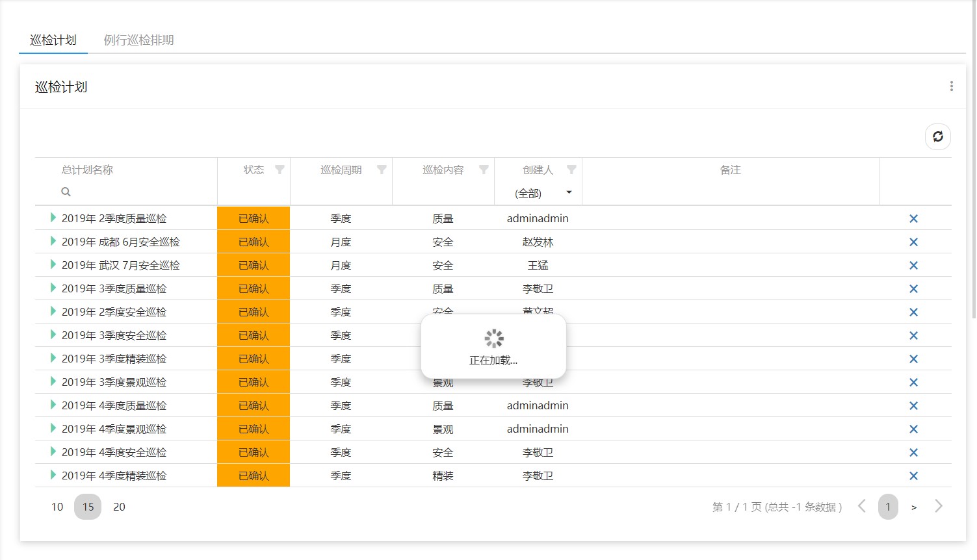Viewport: 977px width, 560px height.
Task: Click the orange 已确认 status cell for 2019年 3季度质量巡检
Action: tap(254, 288)
